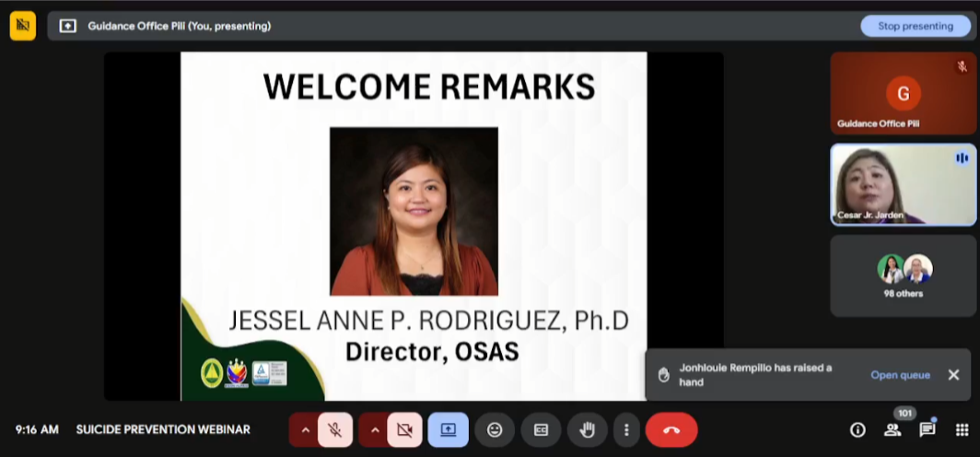The image size is (980, 457).
Task: Open the chat messages panel
Action: [x=927, y=429]
